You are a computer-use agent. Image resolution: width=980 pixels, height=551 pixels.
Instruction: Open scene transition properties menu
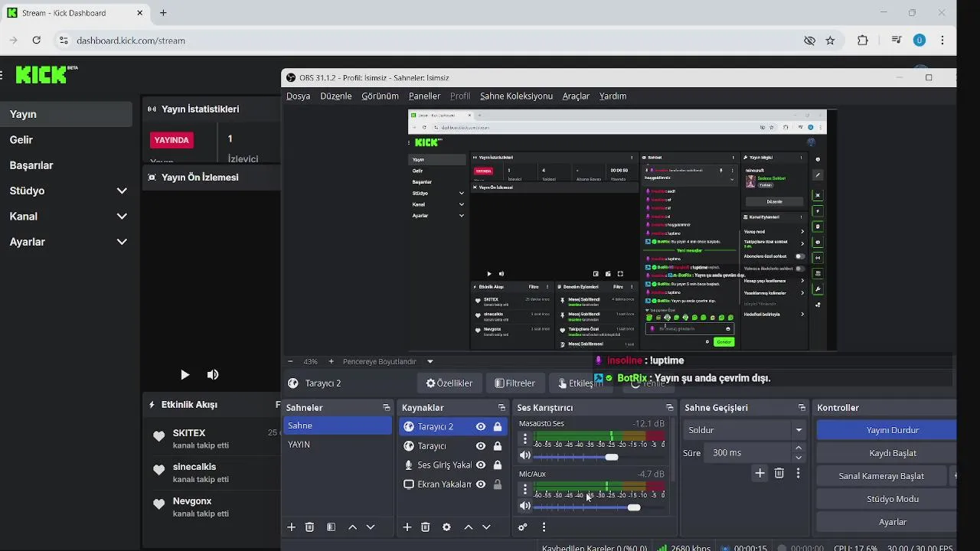pos(798,474)
